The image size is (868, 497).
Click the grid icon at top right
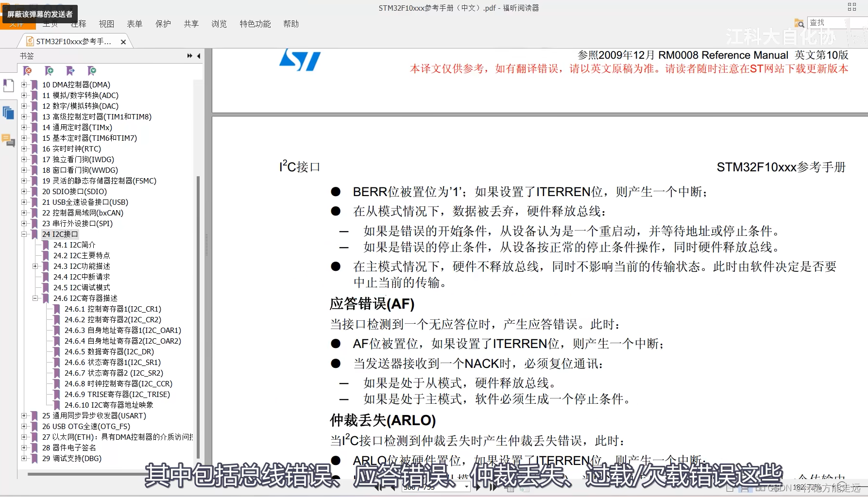852,7
